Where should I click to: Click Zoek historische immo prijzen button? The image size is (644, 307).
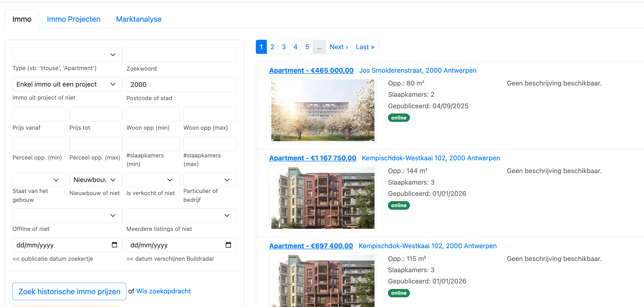(x=69, y=291)
